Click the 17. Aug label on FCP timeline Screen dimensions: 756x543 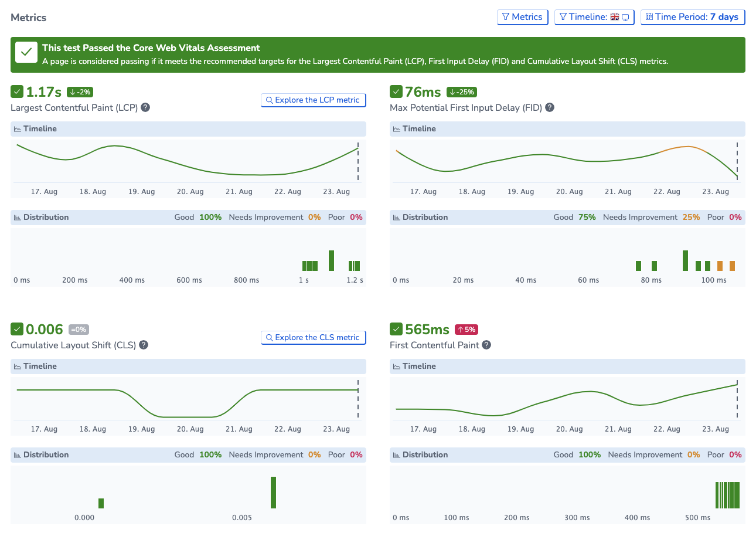tap(423, 429)
